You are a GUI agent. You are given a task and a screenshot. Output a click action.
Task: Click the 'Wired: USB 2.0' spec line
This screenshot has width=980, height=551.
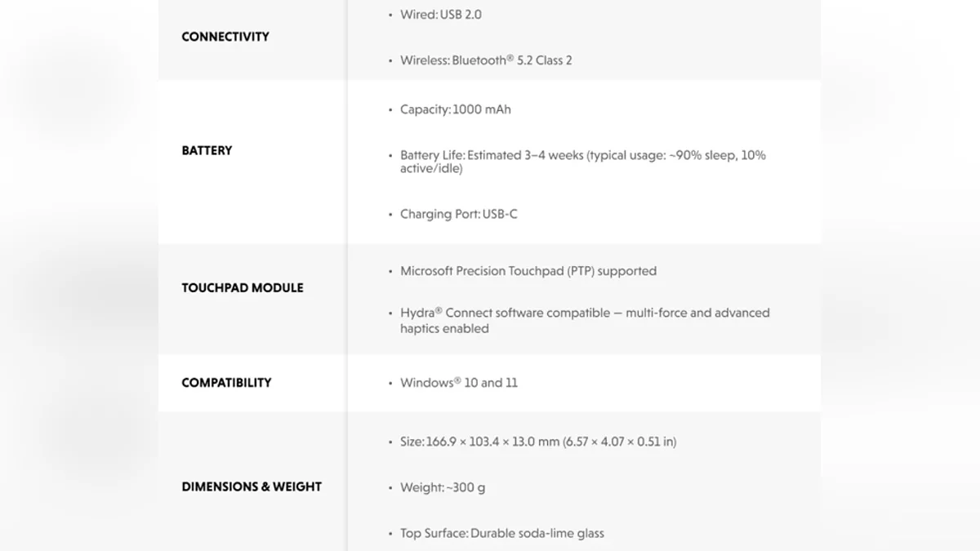pyautogui.click(x=440, y=15)
